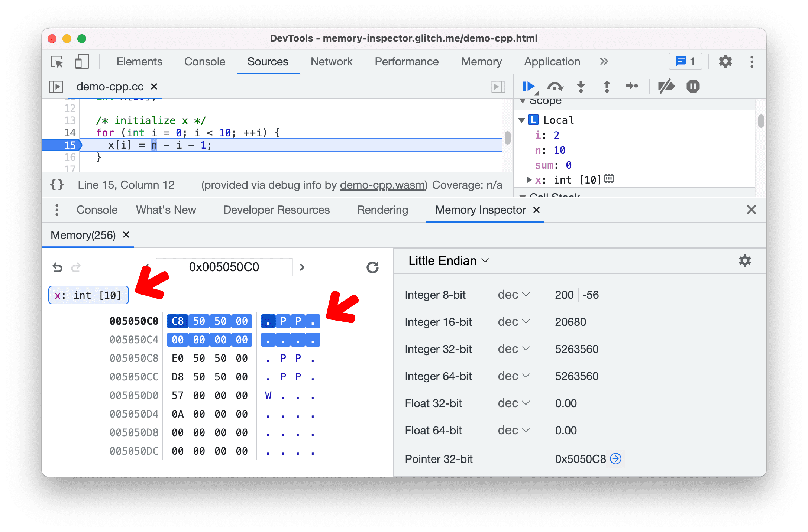Click the x: int [10] memory highlight badge
This screenshot has width=808, height=532.
(87, 295)
